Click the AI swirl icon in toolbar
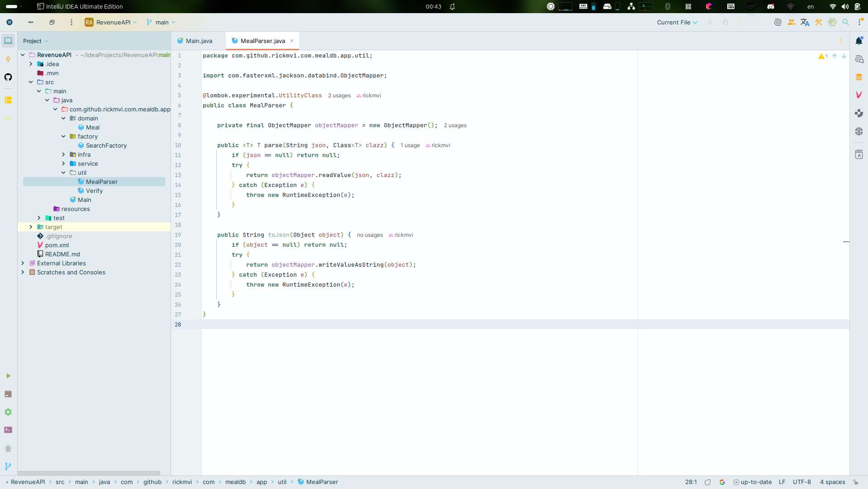 (778, 22)
